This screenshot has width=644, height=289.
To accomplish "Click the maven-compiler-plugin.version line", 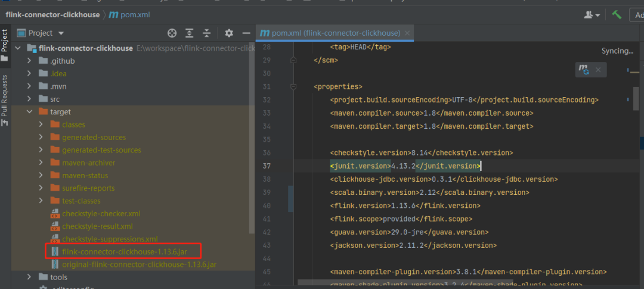I will click(x=468, y=271).
